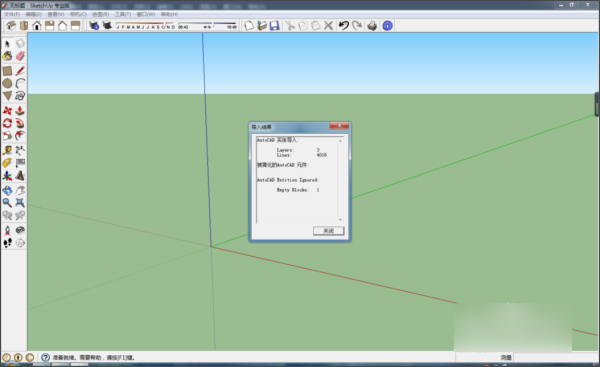Select the Zoom magnifier tool

pyautogui.click(x=7, y=202)
